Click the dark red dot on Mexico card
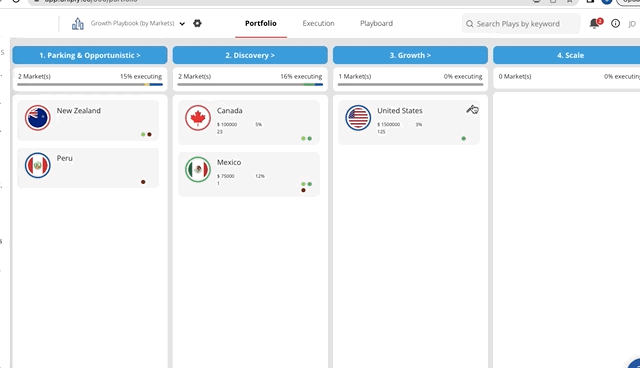Image resolution: width=640 pixels, height=368 pixels. click(x=303, y=190)
